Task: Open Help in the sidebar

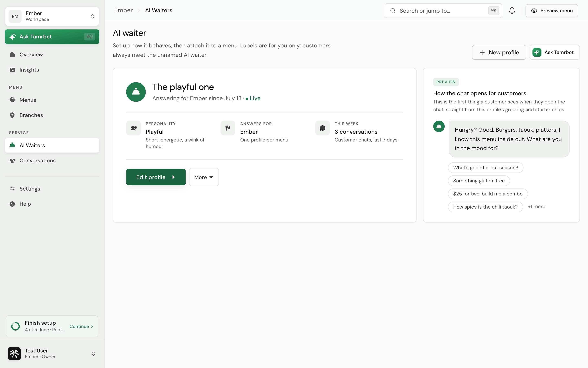Action: (52, 204)
